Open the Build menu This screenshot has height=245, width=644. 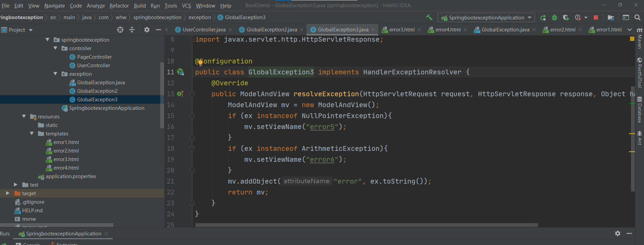140,5
